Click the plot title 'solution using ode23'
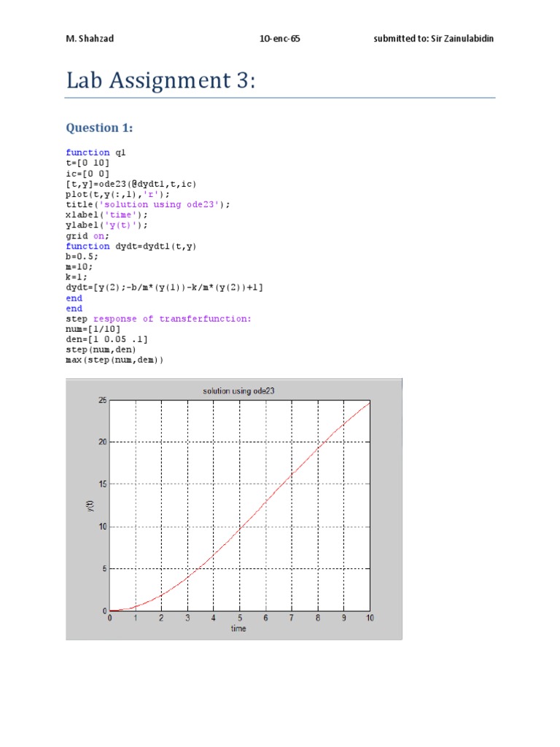Image resolution: width=560 pixels, height=747 pixels. point(238,391)
